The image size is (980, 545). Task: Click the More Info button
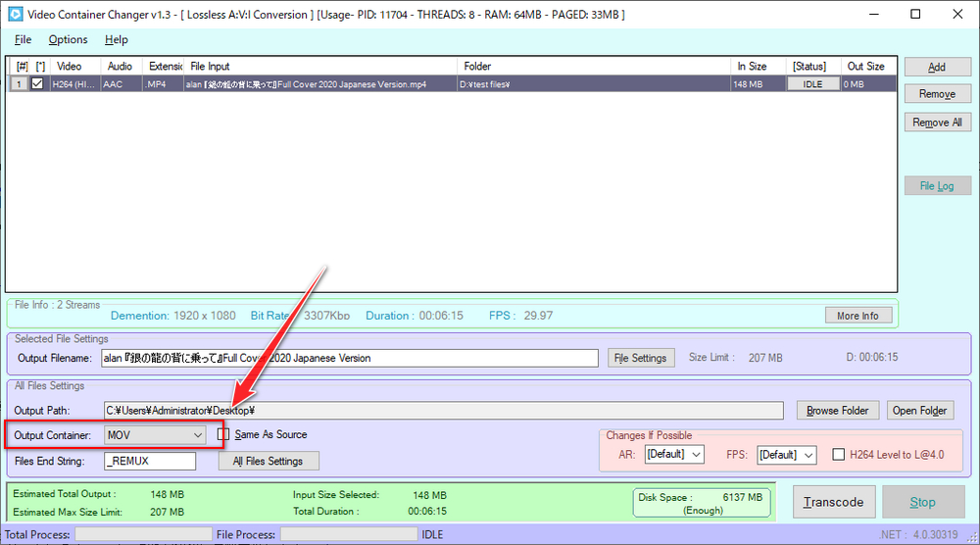click(857, 316)
